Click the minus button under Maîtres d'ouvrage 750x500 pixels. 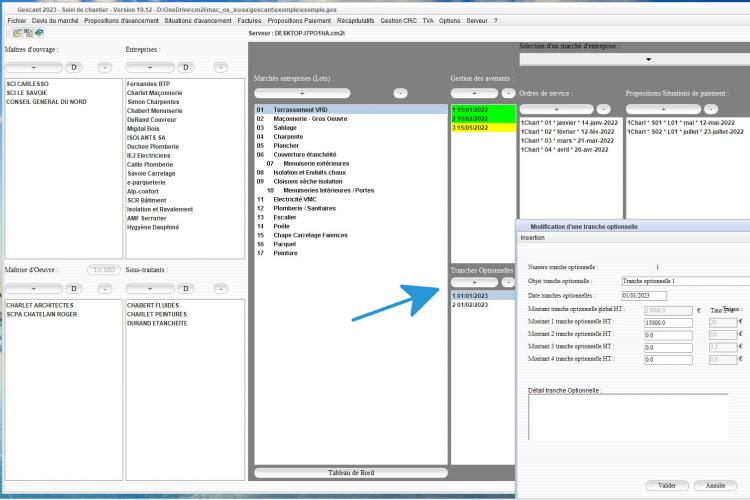click(105, 67)
